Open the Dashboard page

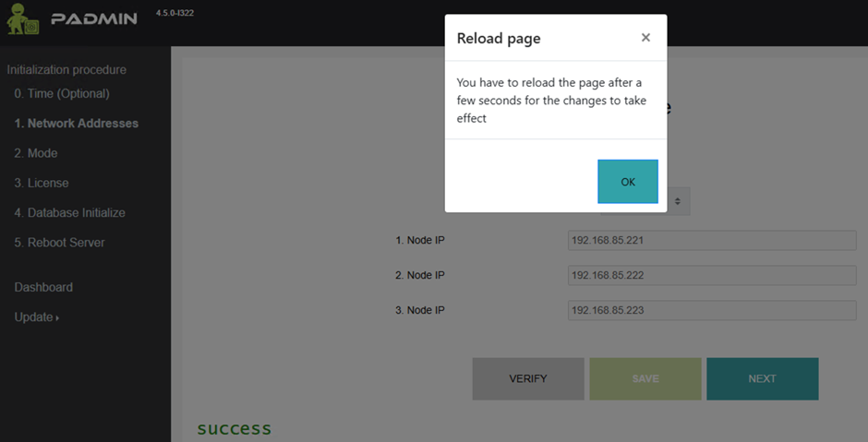pos(43,287)
